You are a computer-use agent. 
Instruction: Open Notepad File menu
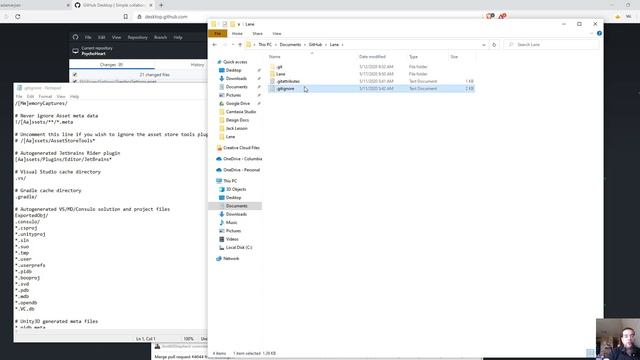[19, 97]
